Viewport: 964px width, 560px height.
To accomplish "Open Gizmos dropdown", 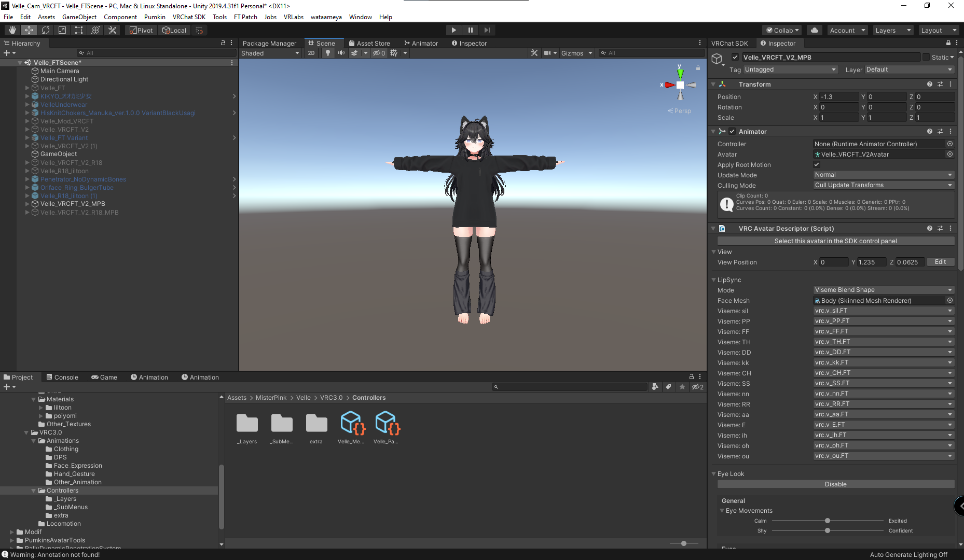I will [576, 53].
